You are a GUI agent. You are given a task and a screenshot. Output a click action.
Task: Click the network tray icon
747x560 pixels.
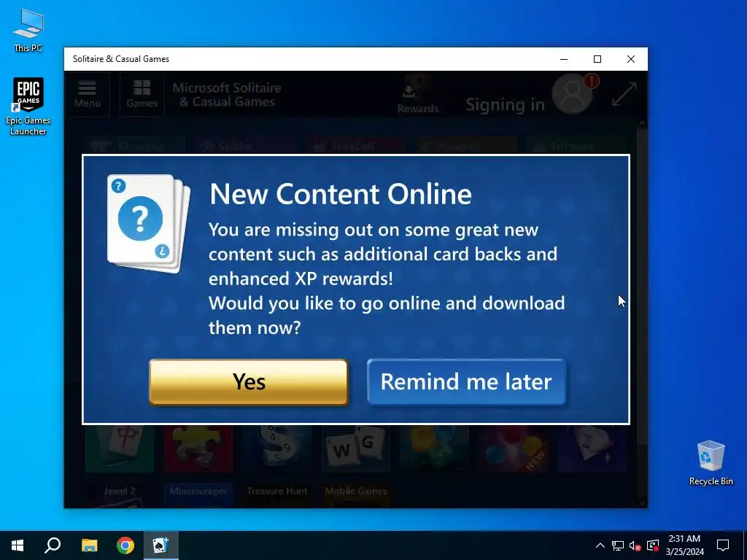(618, 545)
